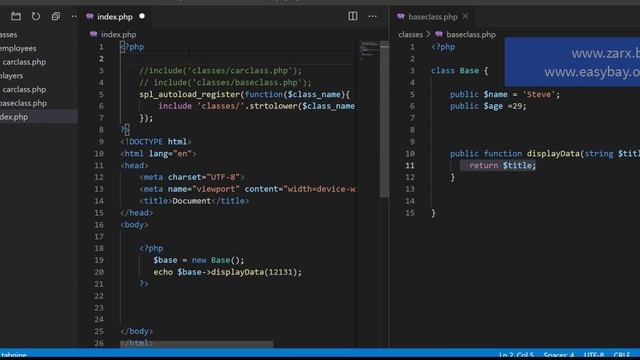The width and height of the screenshot is (640, 360).
Task: Open the employees folder in explorer
Action: click(x=18, y=48)
